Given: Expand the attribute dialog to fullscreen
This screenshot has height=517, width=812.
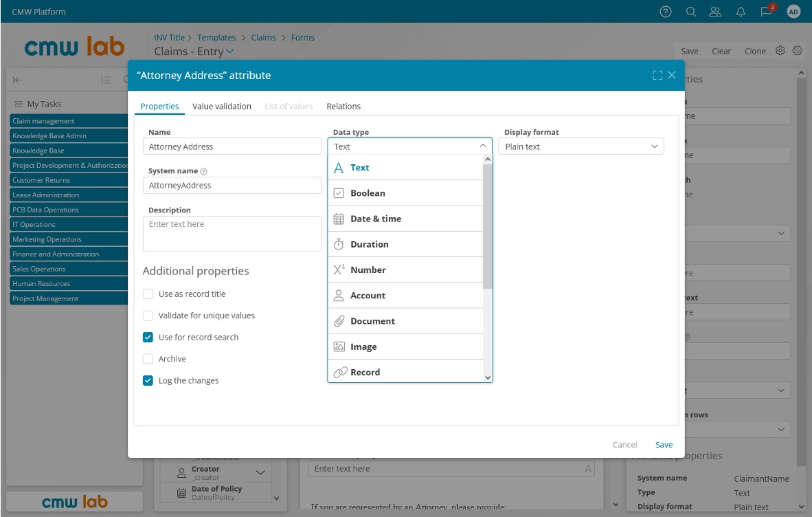Looking at the screenshot, I should pos(657,75).
